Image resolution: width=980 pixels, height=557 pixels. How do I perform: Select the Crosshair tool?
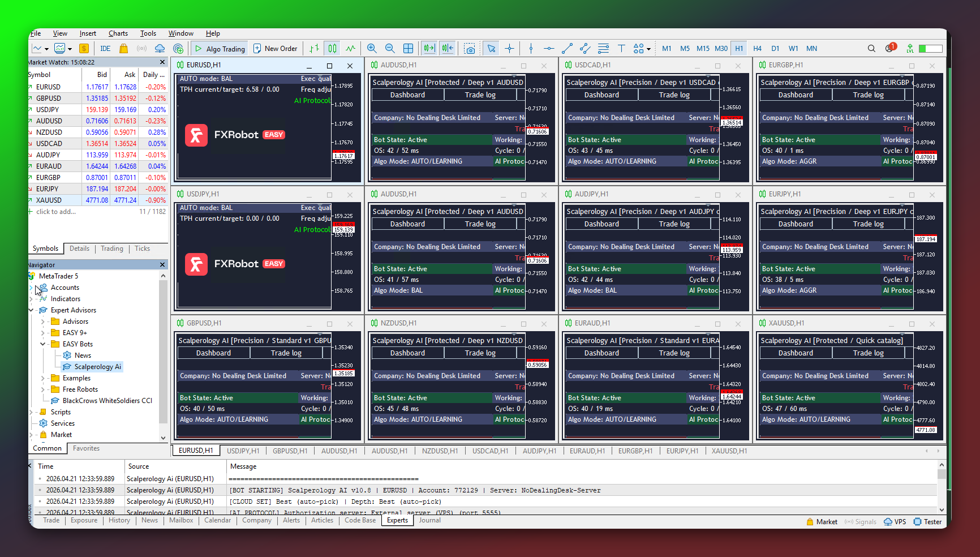509,49
